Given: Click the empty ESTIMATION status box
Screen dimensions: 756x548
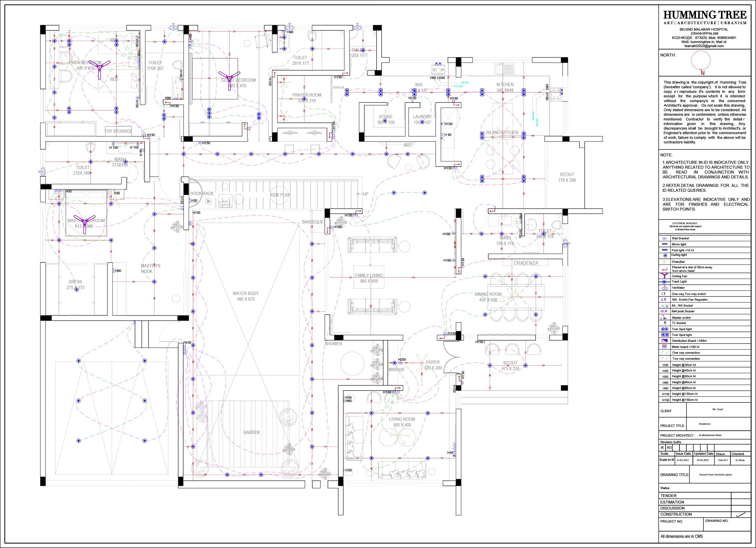Looking at the screenshot, I should (741, 502).
